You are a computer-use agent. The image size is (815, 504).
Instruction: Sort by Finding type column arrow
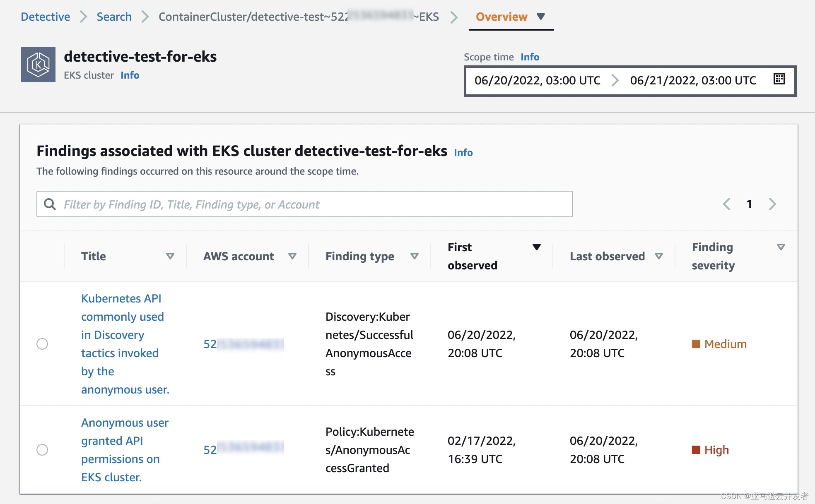414,256
